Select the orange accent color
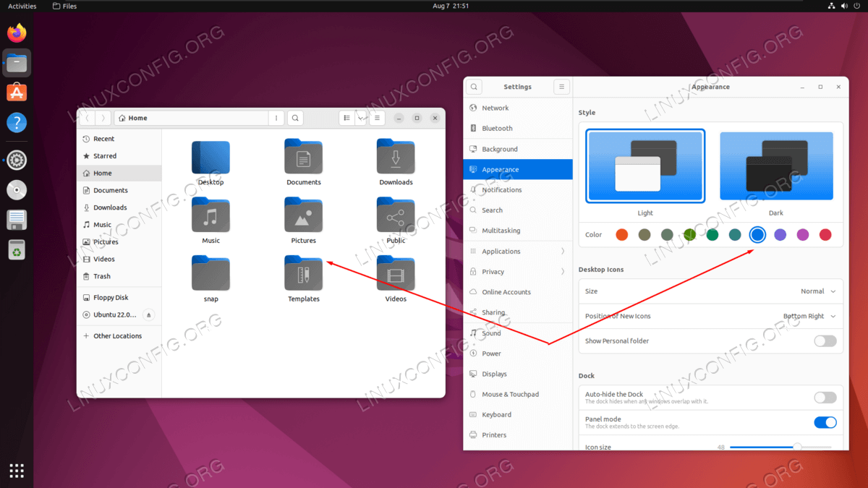Viewport: 868px width, 488px height. [621, 234]
